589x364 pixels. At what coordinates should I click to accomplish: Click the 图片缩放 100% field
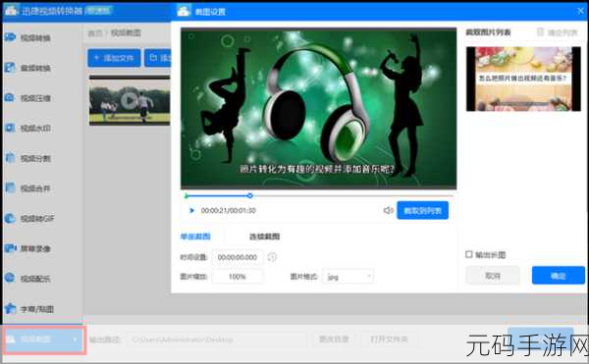coord(238,277)
